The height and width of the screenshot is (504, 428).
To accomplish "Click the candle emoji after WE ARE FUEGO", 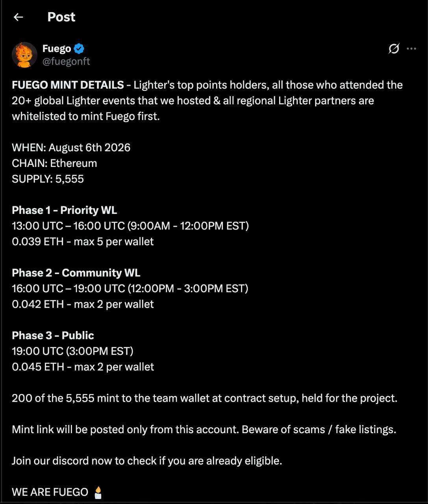I will 98,492.
